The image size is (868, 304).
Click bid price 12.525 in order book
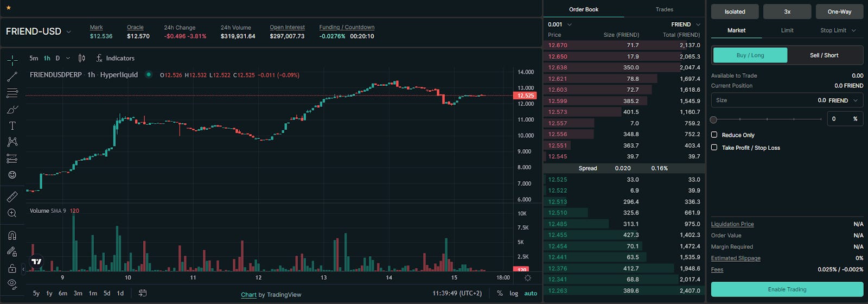(558, 180)
